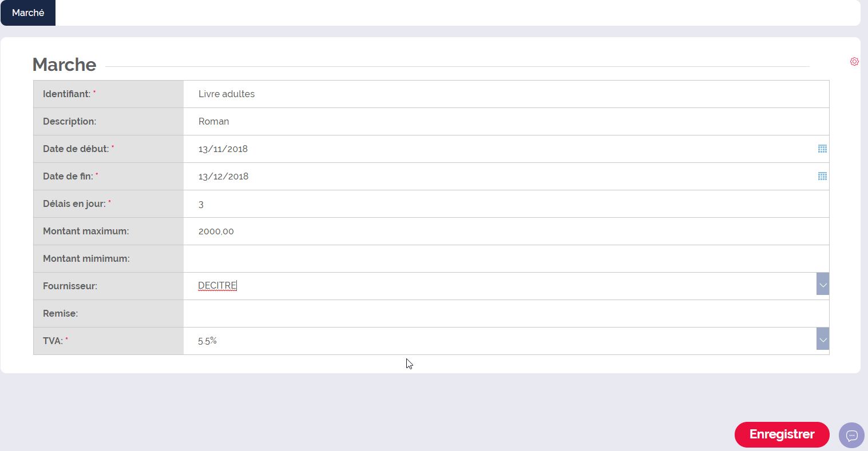Click the TVA value 5.5%
Screen dimensions: 868x451
[207, 341]
